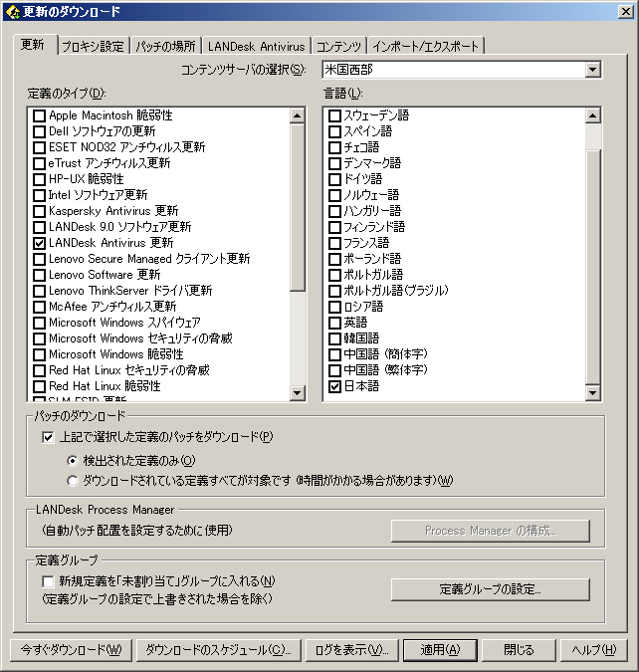Enable Red Hat Linux 脆弱性 checkbox
Image resolution: width=639 pixels, height=672 pixels.
pyautogui.click(x=39, y=386)
